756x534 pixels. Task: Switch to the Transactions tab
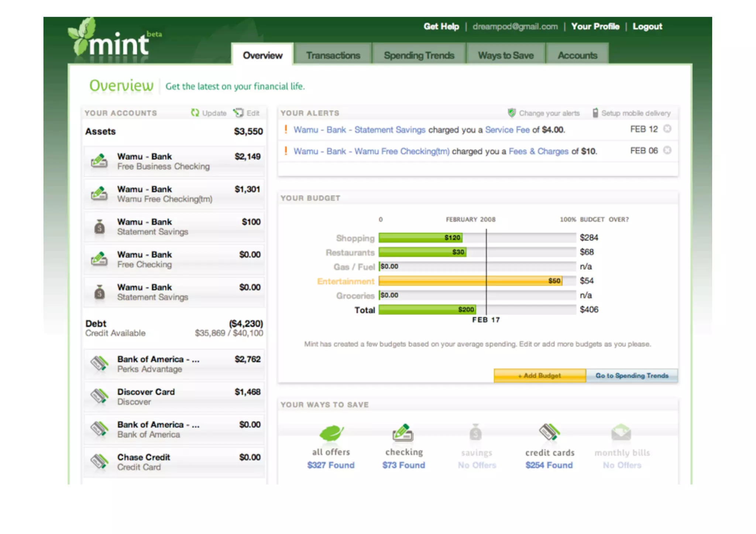coord(333,55)
